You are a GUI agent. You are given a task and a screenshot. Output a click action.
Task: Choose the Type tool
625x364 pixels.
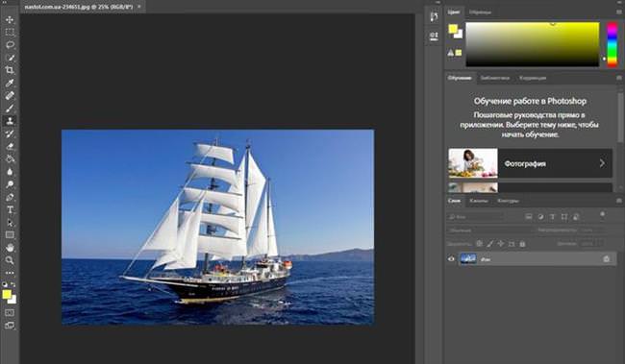[10, 210]
